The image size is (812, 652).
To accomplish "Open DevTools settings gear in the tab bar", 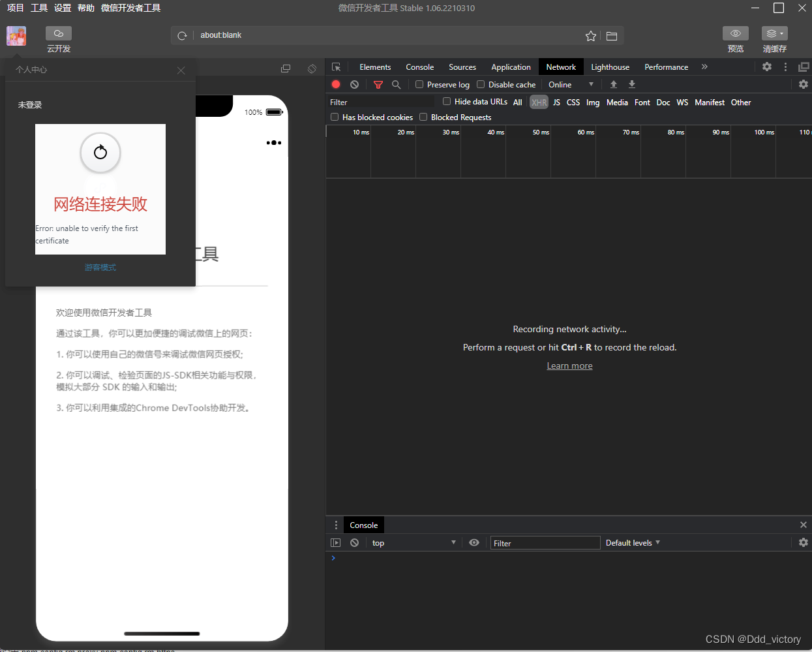I will pyautogui.click(x=767, y=67).
